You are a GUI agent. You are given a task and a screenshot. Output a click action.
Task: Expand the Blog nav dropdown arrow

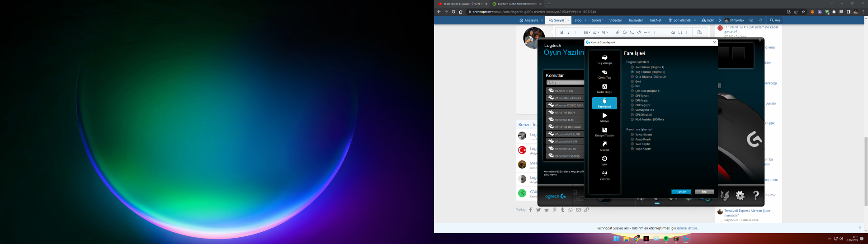(x=585, y=20)
